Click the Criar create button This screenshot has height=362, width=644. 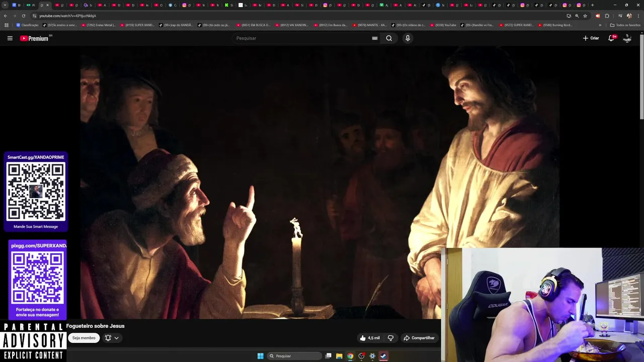591,38
